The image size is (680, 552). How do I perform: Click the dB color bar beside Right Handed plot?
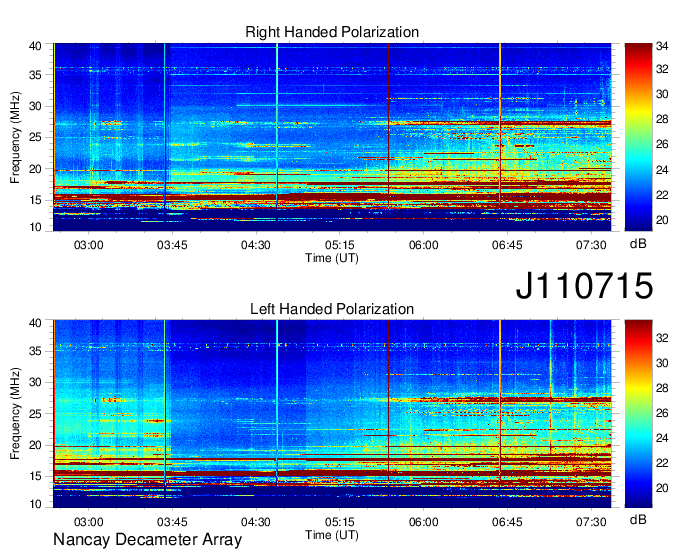tap(638, 137)
